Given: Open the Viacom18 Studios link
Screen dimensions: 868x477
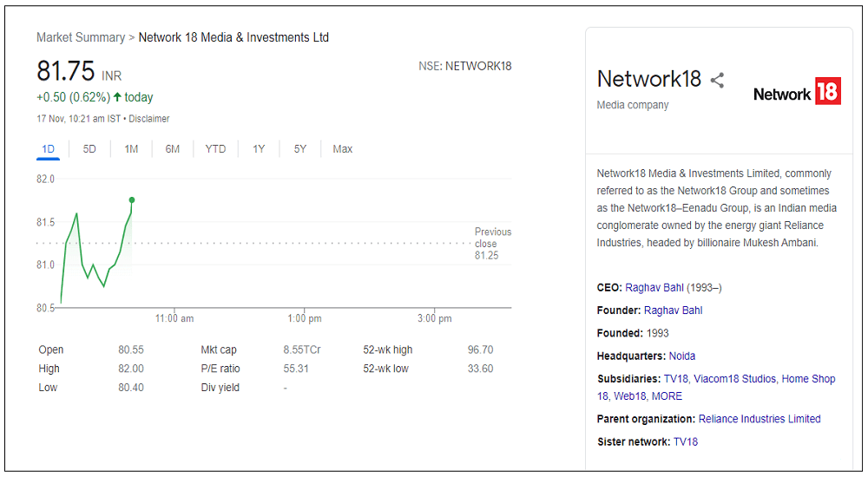Looking at the screenshot, I should click(x=734, y=379).
